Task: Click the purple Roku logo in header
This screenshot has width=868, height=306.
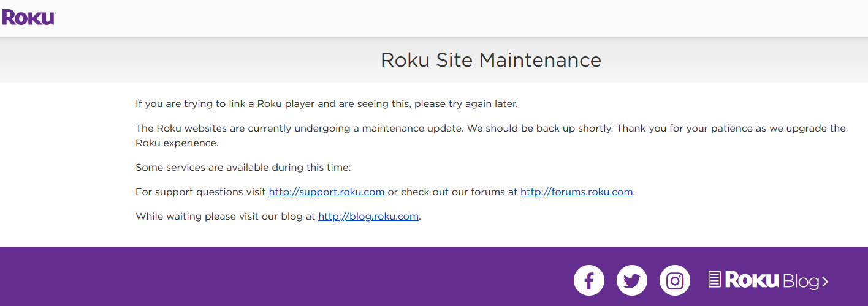Action: point(28,17)
